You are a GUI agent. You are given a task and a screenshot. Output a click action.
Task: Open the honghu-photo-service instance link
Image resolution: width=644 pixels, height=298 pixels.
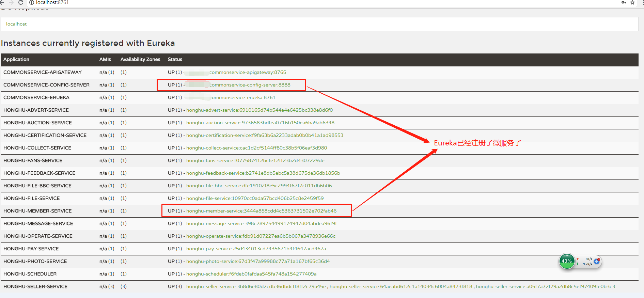click(x=258, y=261)
